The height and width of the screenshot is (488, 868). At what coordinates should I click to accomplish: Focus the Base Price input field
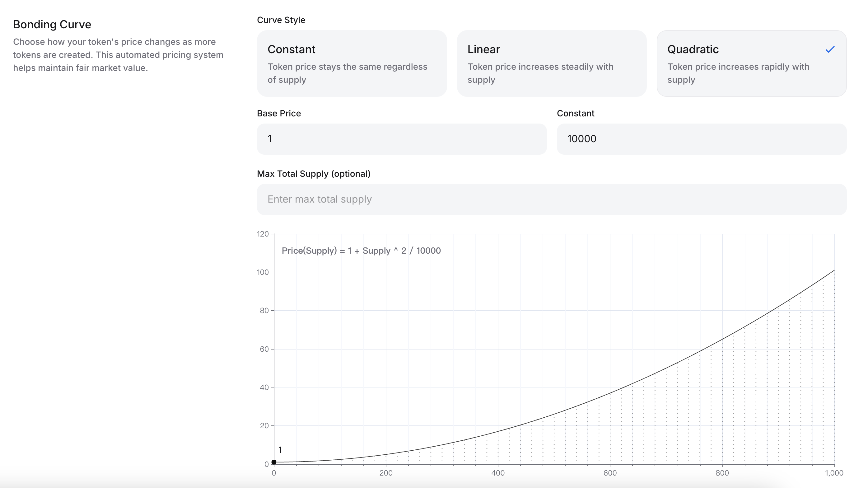tap(401, 139)
